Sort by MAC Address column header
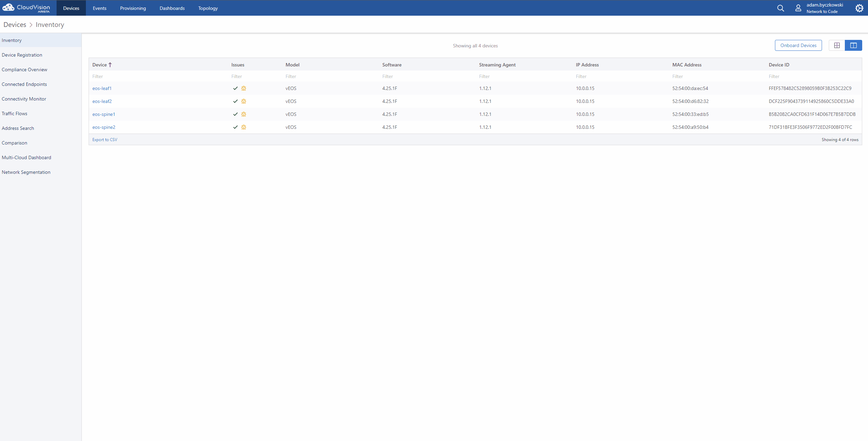 tap(687, 65)
